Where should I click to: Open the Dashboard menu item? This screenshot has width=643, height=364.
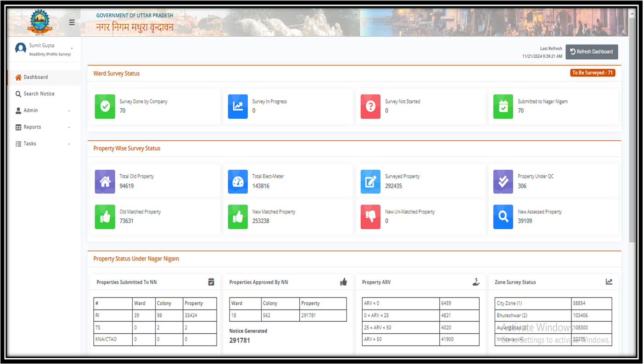pyautogui.click(x=36, y=77)
